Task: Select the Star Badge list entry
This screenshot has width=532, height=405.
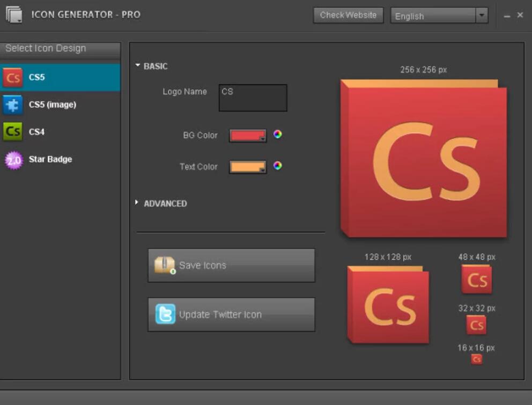Action: tap(60, 160)
